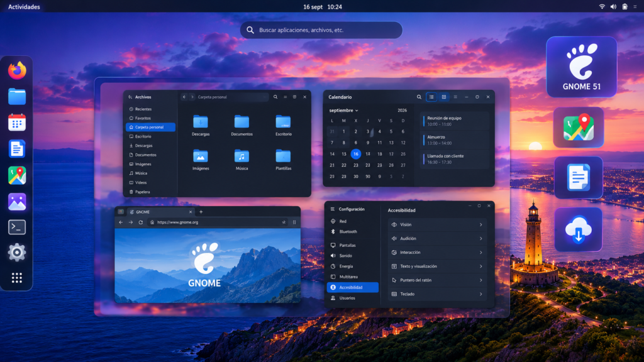The image size is (644, 362).
Task: Click browser back arrow
Action: click(x=121, y=222)
